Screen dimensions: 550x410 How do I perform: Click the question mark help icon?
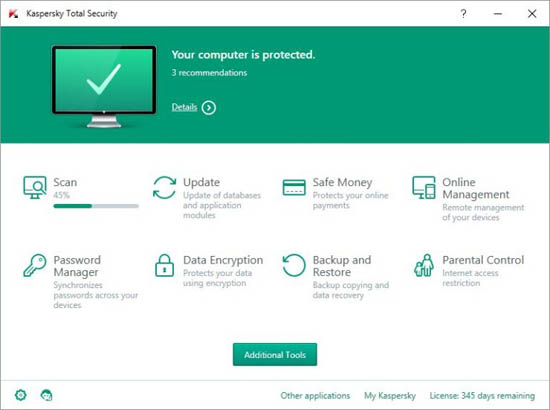click(x=463, y=14)
